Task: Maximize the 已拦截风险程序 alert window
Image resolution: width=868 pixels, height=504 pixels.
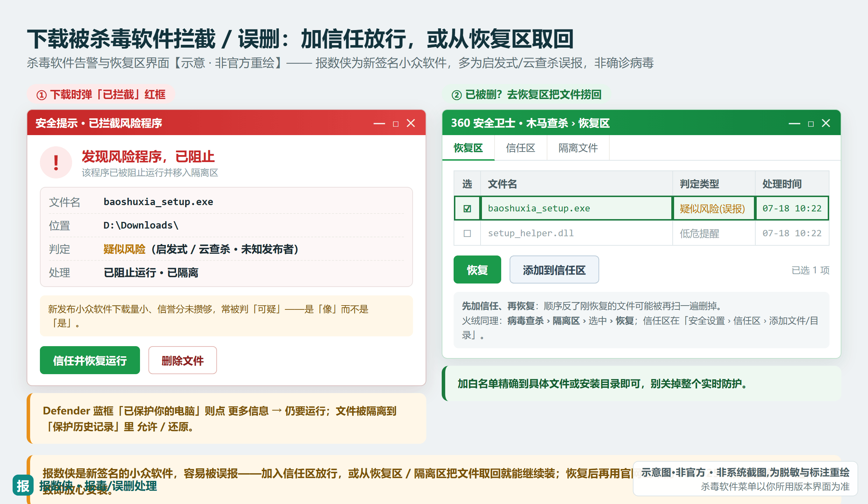Action: tap(395, 124)
